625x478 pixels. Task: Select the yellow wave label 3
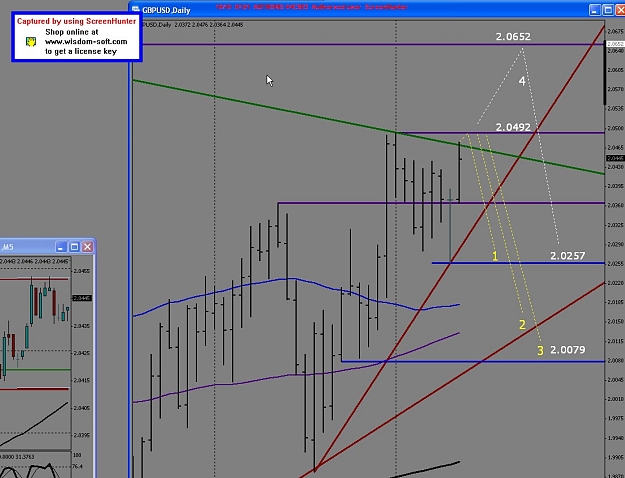coord(540,350)
